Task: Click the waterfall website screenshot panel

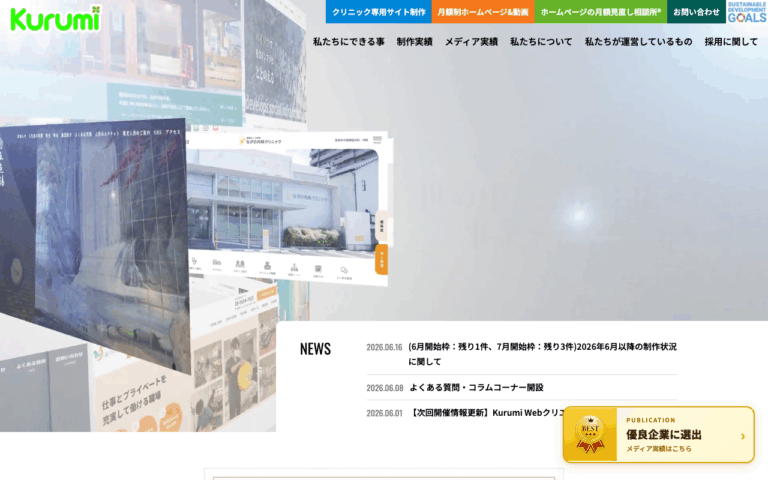Action: (x=96, y=245)
